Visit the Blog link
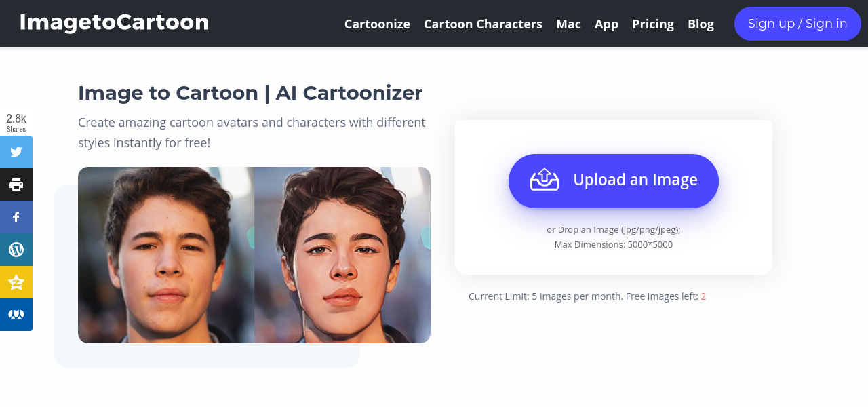 [x=701, y=24]
